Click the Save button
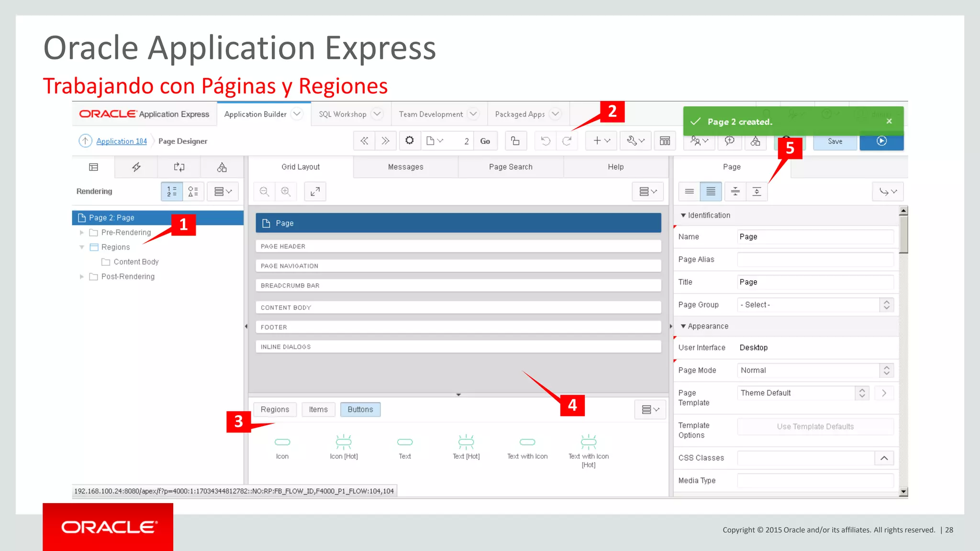 click(x=835, y=142)
